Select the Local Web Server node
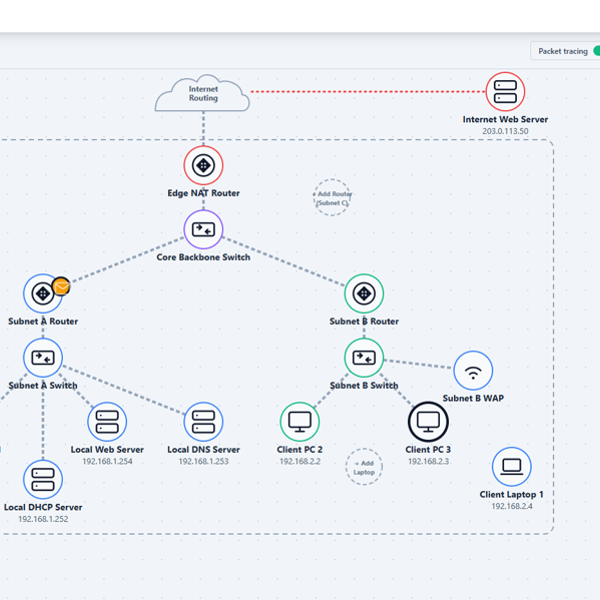 pyautogui.click(x=107, y=422)
